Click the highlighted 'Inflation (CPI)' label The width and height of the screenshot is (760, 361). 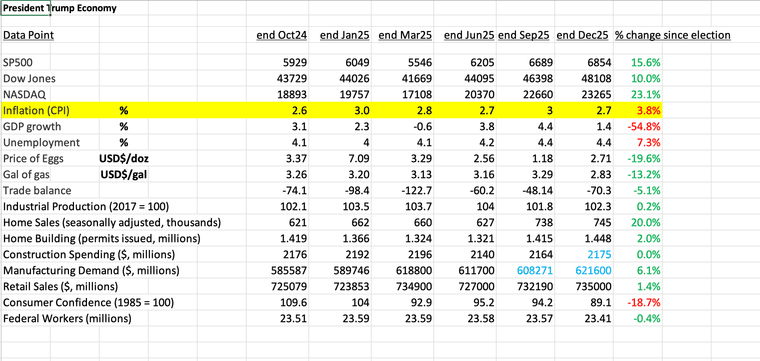pos(36,110)
